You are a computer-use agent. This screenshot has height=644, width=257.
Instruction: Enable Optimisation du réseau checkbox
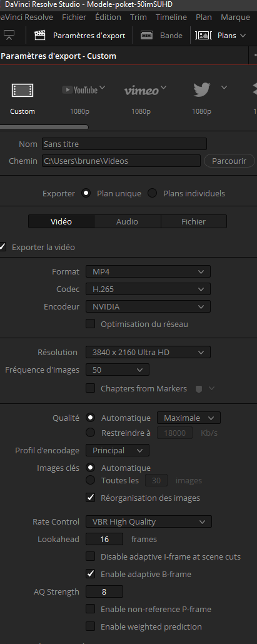click(90, 324)
